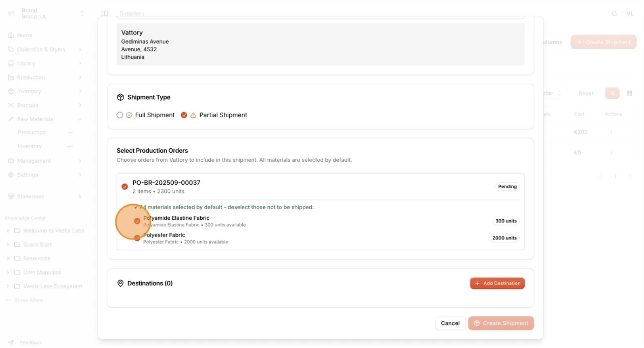644x348 pixels.
Task: Deselect the Polyester Fabric checkbox
Action: click(x=137, y=238)
